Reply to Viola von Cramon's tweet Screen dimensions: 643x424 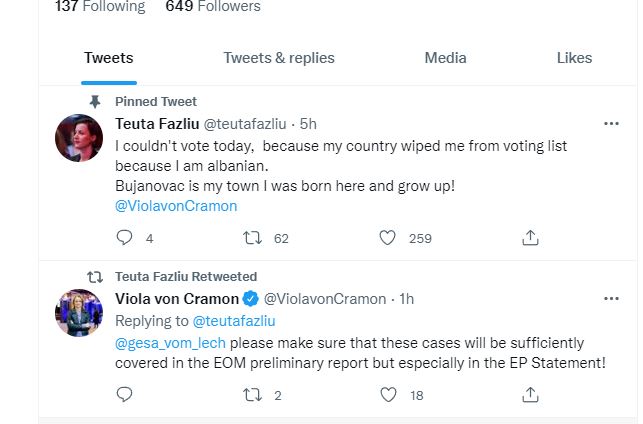point(124,394)
